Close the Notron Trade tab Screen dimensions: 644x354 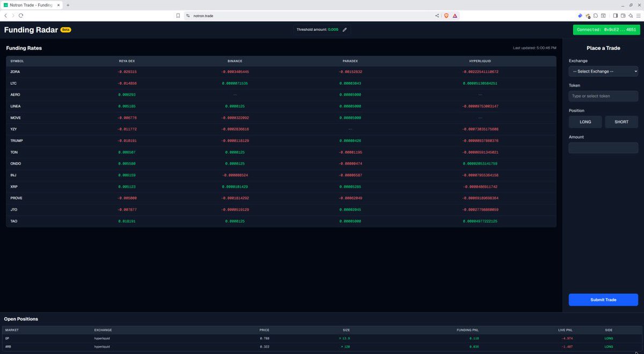pos(58,5)
